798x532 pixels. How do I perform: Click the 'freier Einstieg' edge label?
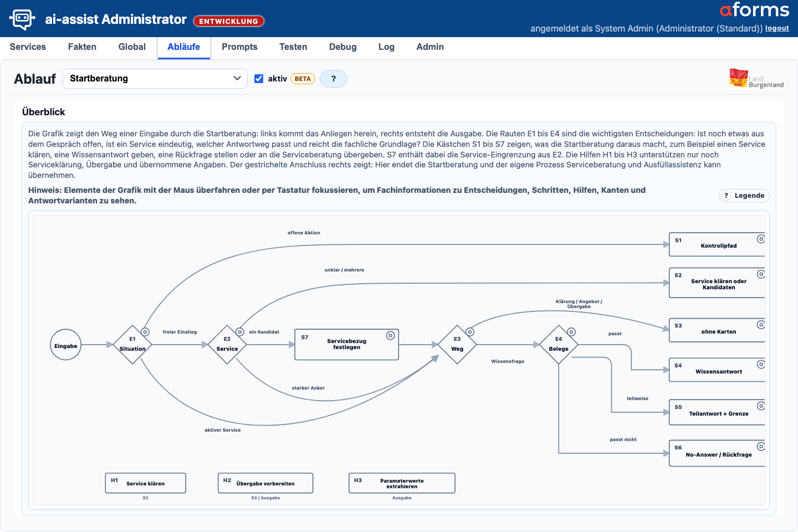point(180,332)
